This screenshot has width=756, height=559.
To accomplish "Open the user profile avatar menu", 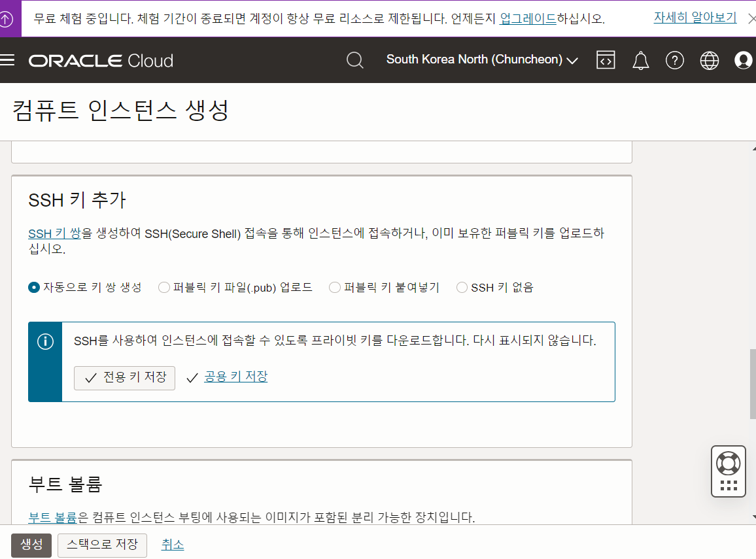I will point(744,60).
